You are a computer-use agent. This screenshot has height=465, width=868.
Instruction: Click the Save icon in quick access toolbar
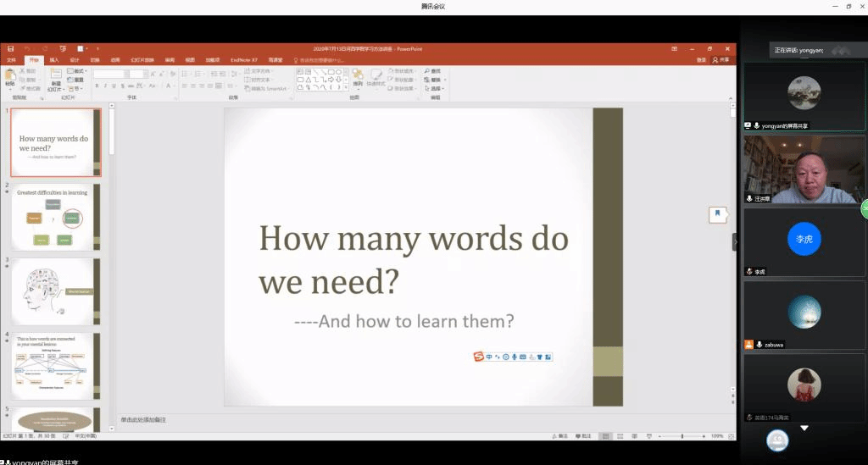click(11, 48)
